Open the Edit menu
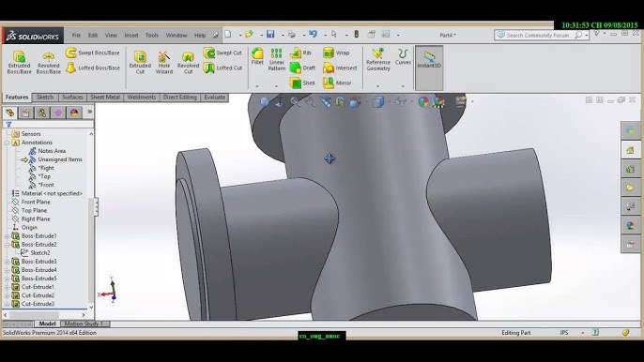 93,36
